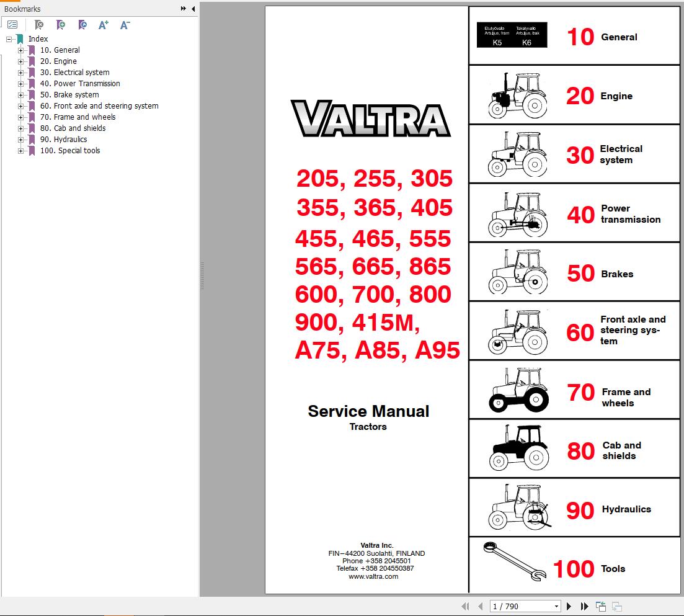Open the '10. General' bookmark
The image size is (684, 616).
point(60,50)
